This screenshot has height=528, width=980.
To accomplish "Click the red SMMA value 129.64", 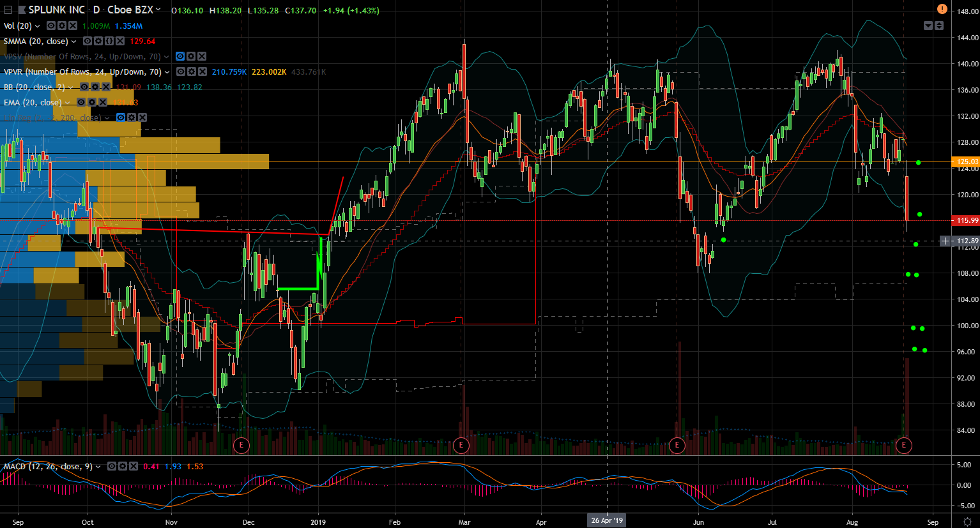I will 142,41.
